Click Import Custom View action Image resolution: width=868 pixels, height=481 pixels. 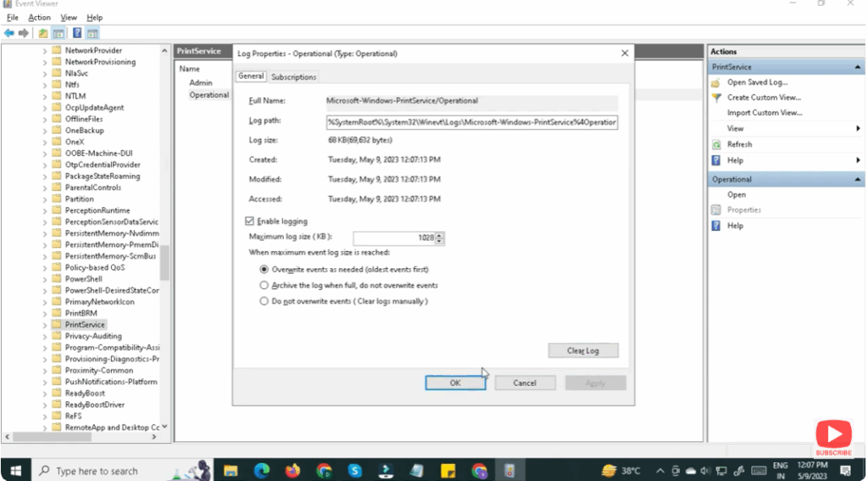tap(765, 113)
